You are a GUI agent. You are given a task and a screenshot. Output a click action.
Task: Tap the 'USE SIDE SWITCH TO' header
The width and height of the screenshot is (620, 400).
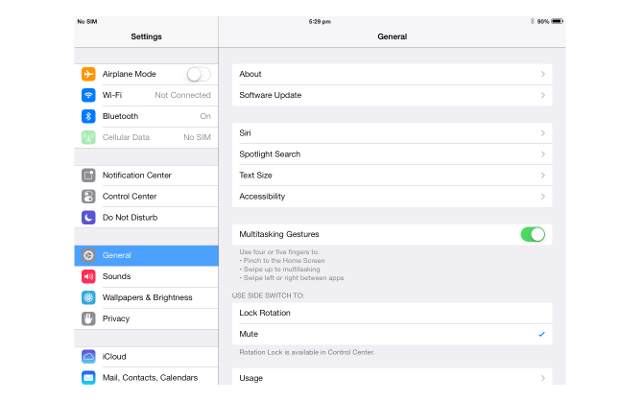pyautogui.click(x=268, y=296)
